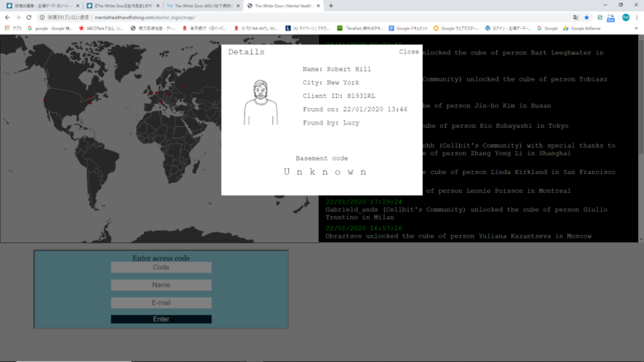
Task: Click the Yuliana Kazantseva in Moscow log entry
Action: click(458, 236)
